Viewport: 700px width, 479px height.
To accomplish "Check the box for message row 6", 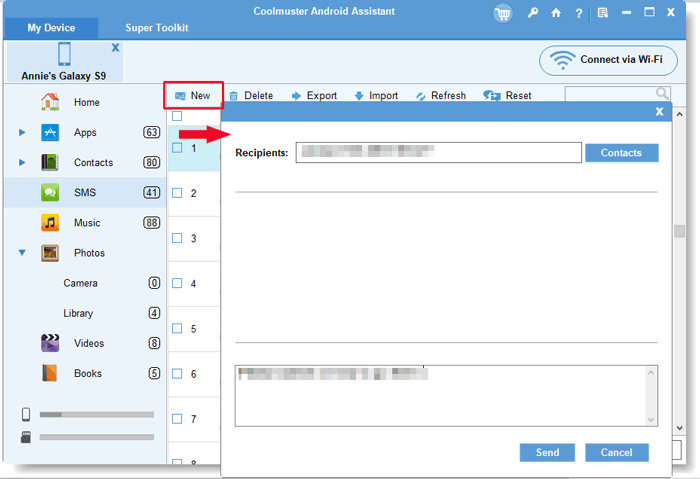I will 177,373.
